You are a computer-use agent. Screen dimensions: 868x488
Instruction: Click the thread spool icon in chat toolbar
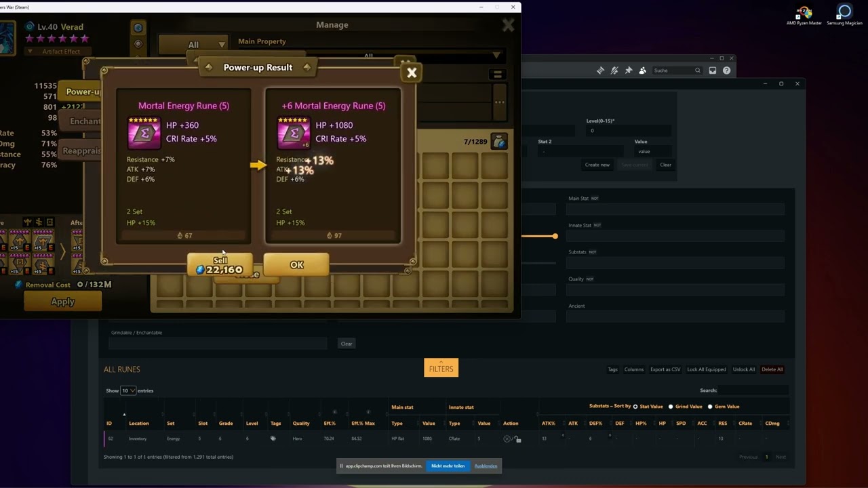600,70
